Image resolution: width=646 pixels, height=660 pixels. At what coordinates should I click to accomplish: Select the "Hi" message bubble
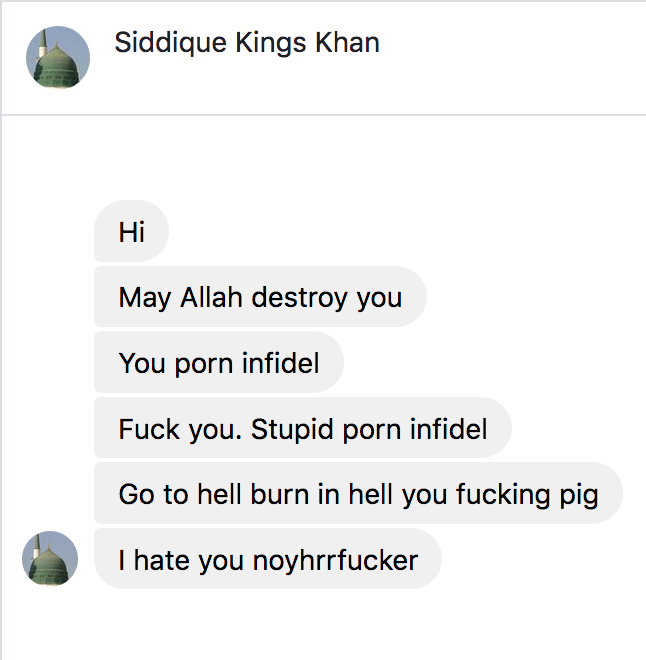131,232
